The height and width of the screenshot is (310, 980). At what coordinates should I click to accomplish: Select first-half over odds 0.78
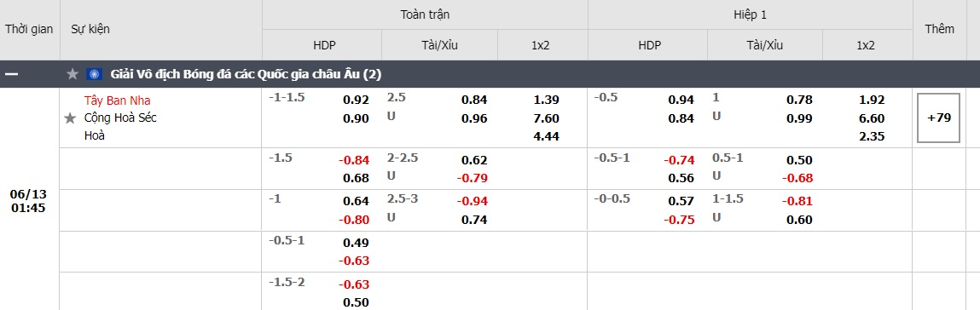tap(799, 100)
